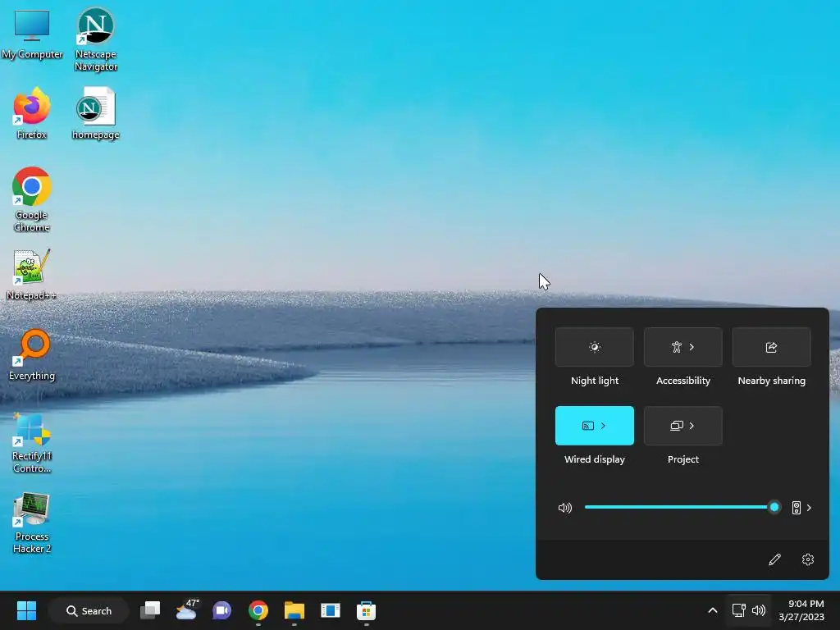Click the 'Wired display' label

click(x=595, y=459)
